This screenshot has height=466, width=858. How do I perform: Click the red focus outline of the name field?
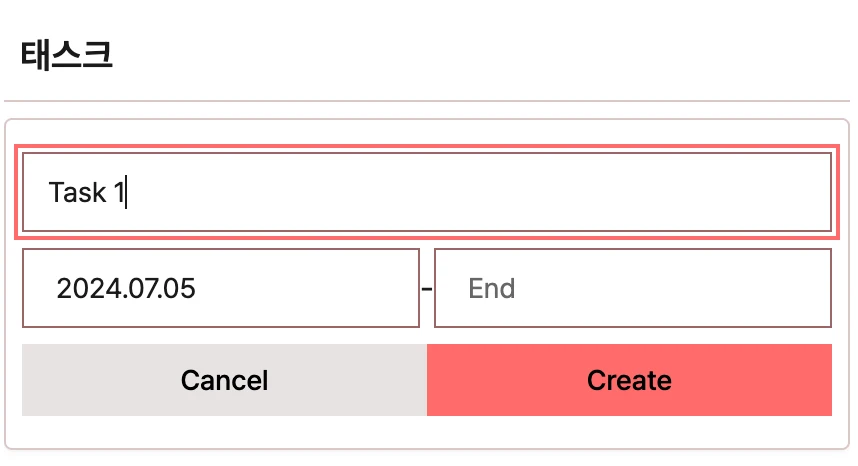click(427, 147)
